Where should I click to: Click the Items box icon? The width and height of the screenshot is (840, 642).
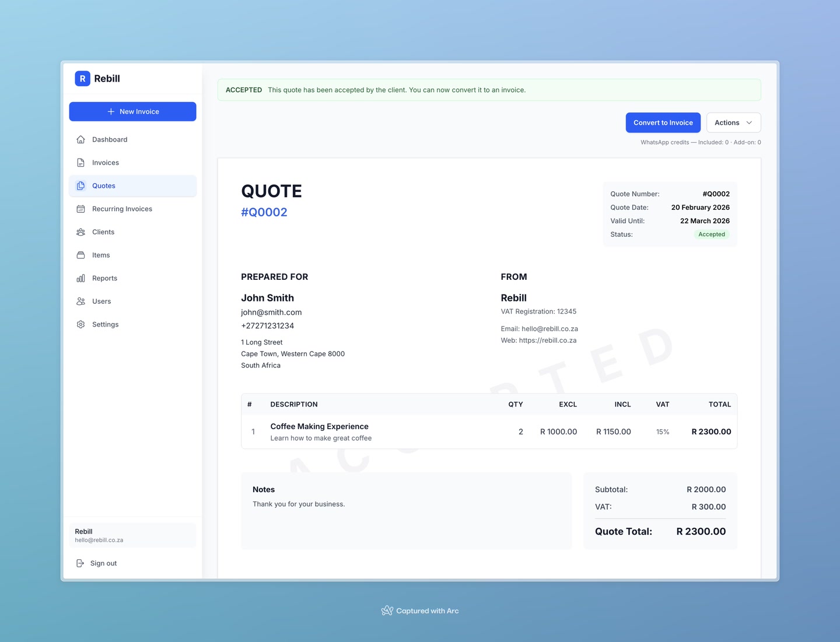80,255
